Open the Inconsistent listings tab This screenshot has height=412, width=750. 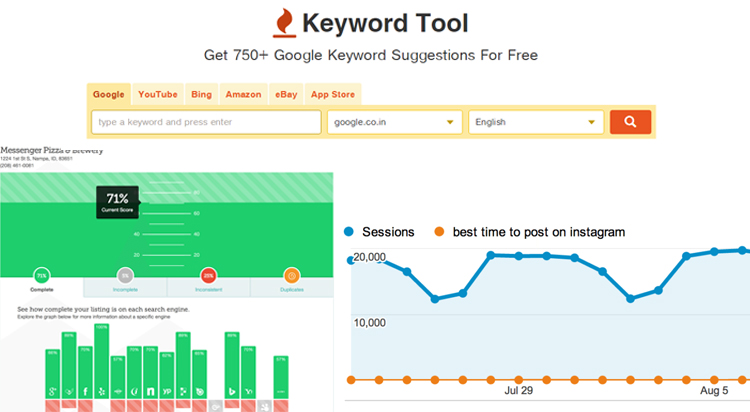(x=209, y=287)
